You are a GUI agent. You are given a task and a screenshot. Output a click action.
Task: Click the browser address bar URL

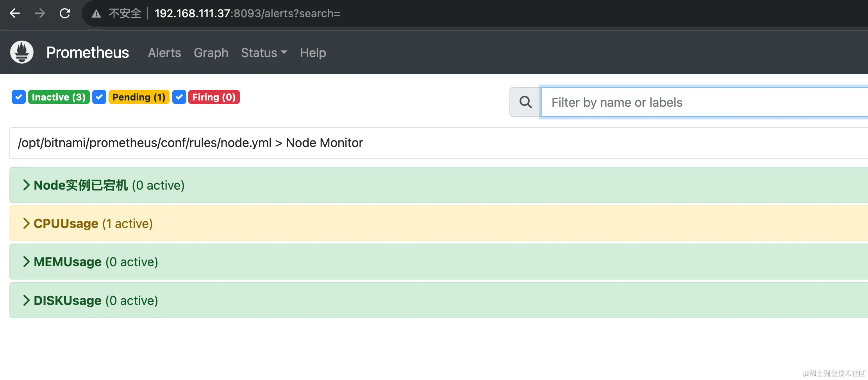247,14
